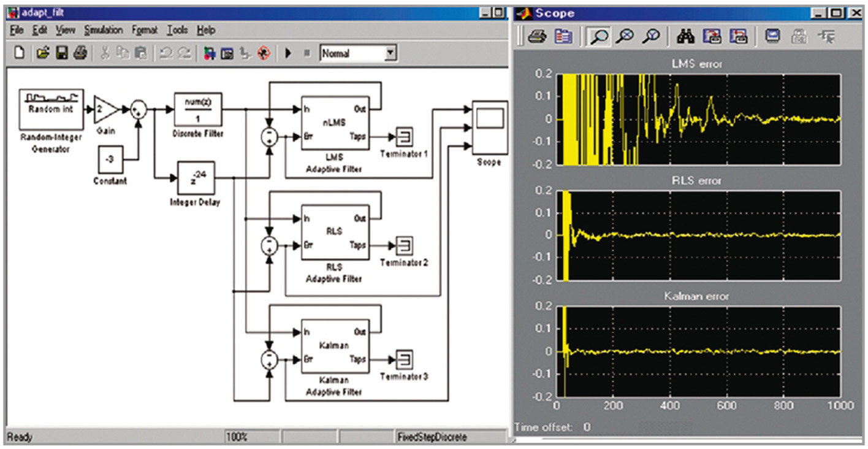The width and height of the screenshot is (868, 449).
Task: Select the Scope block in the model
Action: point(490,127)
